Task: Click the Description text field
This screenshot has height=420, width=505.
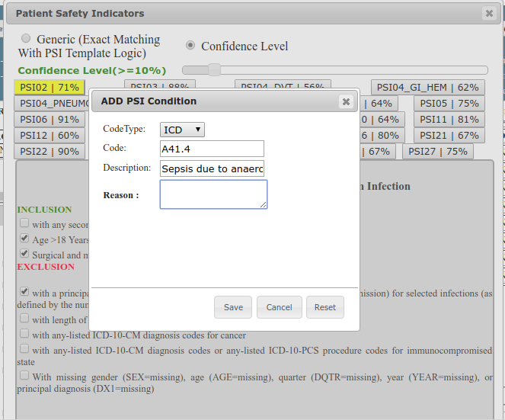Action: [x=212, y=168]
